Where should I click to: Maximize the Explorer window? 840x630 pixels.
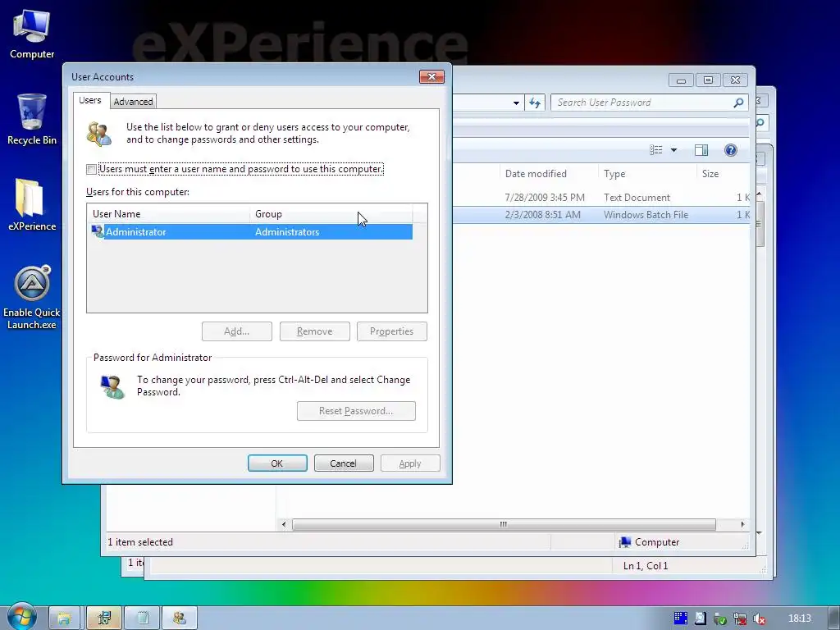708,80
